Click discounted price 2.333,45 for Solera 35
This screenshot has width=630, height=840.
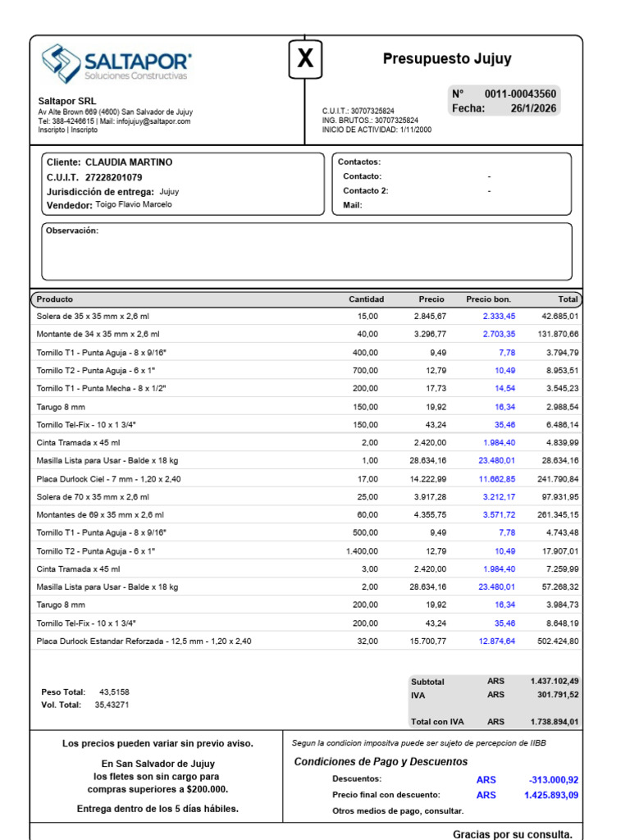pos(499,317)
